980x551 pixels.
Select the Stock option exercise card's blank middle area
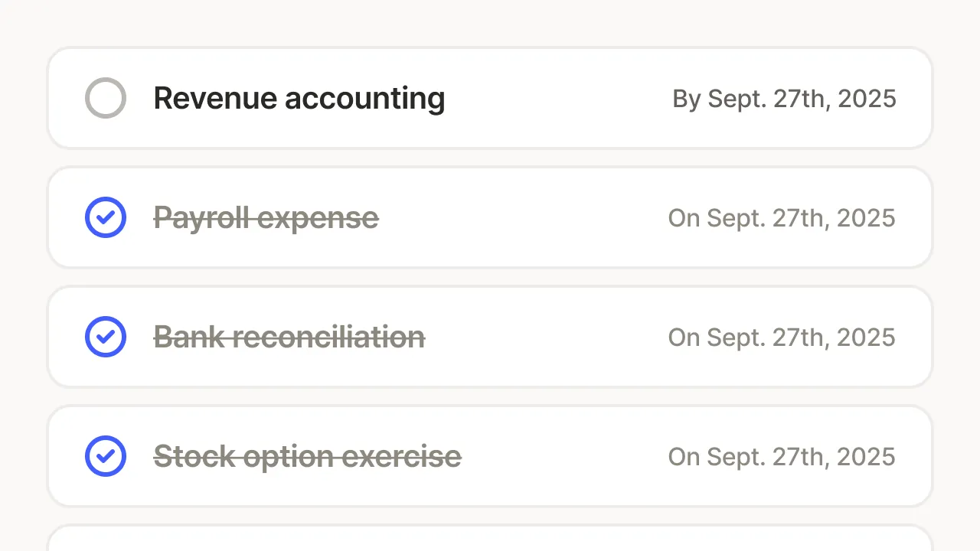coord(565,456)
